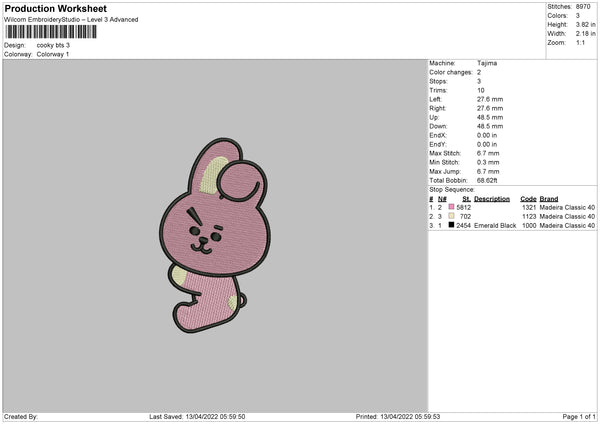Click the 'Down:' measurement label
The image size is (600, 424).
tap(438, 126)
